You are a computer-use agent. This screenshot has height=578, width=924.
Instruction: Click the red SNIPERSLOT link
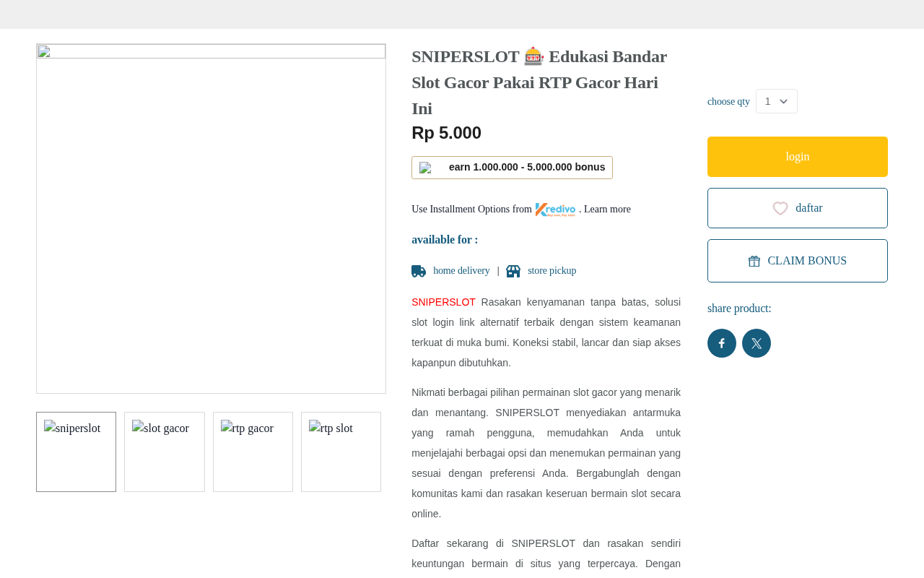(x=443, y=302)
